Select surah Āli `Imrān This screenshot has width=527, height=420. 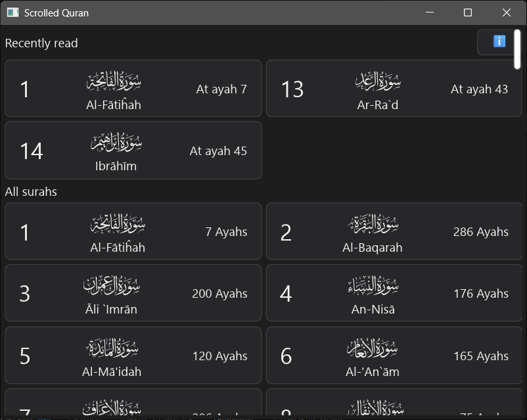[131, 293]
